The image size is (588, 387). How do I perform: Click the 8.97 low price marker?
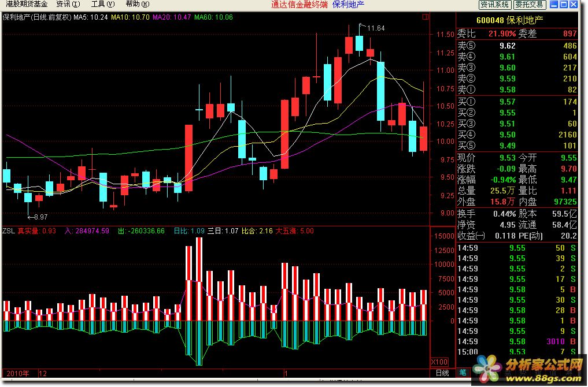41,217
